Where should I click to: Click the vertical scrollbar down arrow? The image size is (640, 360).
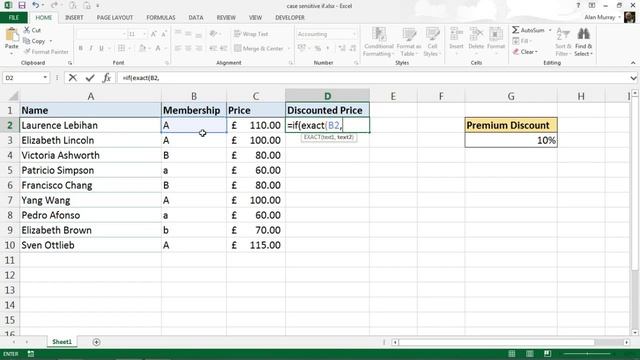tap(635, 332)
